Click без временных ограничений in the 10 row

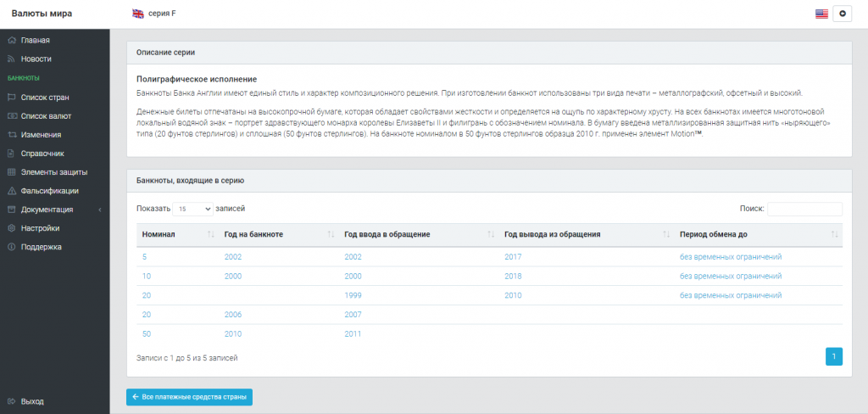point(731,276)
